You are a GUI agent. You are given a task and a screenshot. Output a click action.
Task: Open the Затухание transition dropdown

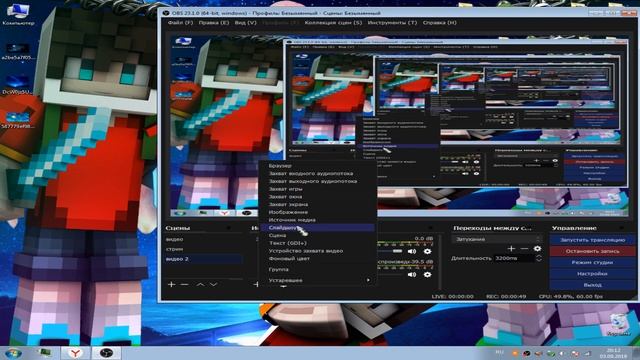[497, 239]
